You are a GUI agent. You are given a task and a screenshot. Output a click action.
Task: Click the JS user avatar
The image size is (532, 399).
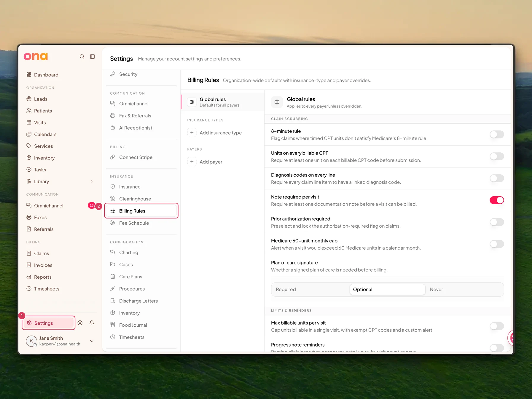click(31, 341)
